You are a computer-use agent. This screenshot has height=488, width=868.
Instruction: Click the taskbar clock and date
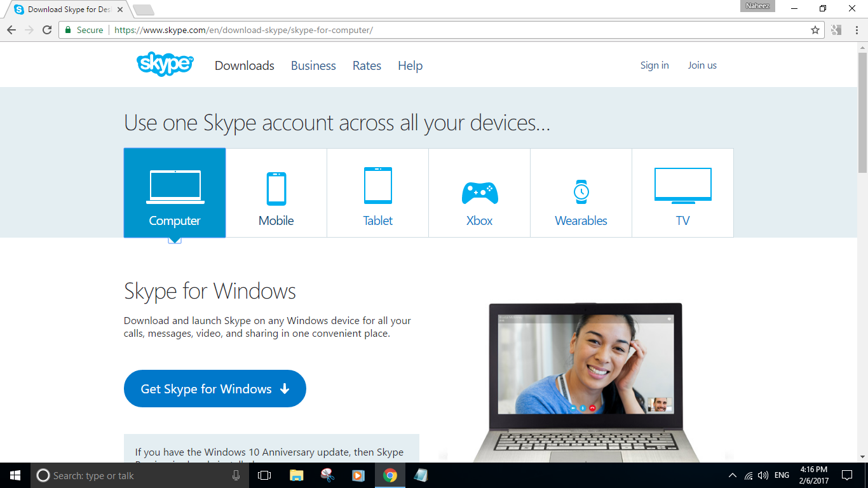pos(814,475)
